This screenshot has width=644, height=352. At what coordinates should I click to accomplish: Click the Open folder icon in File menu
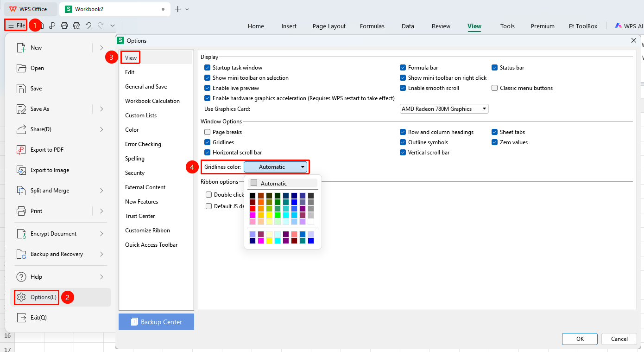pyautogui.click(x=21, y=68)
